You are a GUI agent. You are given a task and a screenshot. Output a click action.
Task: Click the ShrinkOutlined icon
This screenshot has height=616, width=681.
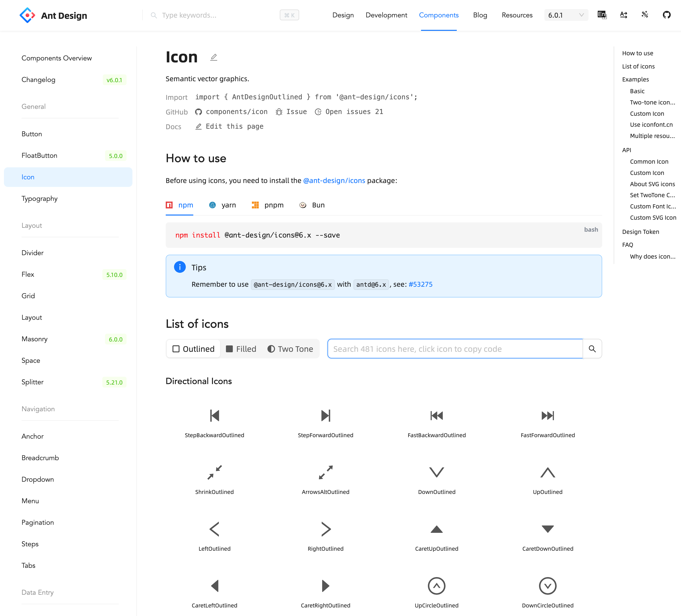coord(214,472)
